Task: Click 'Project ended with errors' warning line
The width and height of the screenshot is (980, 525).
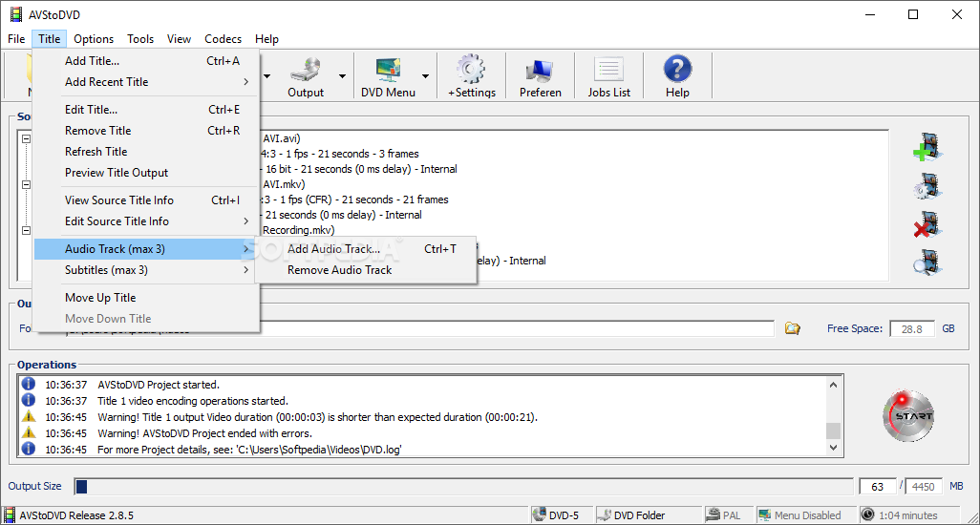Action: 204,433
